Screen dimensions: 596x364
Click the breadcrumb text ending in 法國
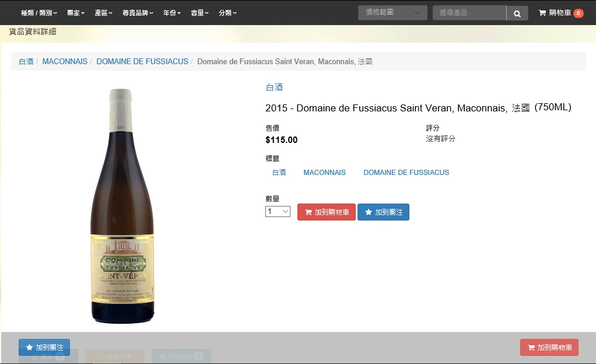[x=285, y=61]
